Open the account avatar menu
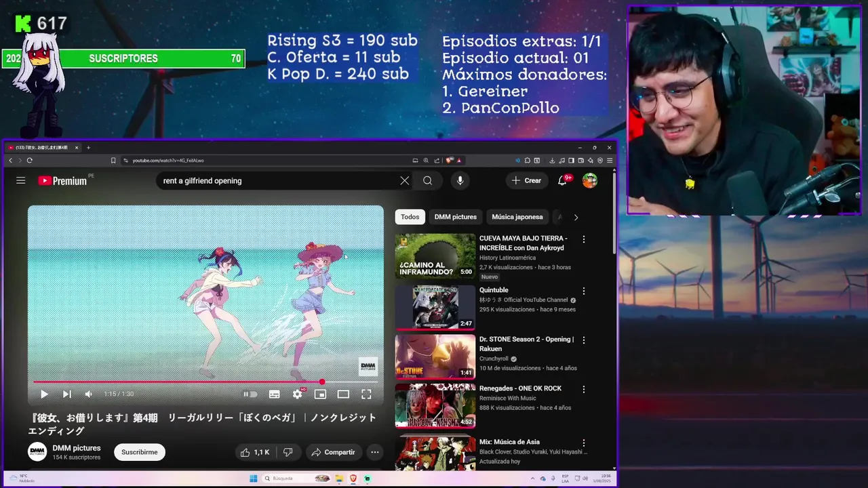 (x=590, y=180)
